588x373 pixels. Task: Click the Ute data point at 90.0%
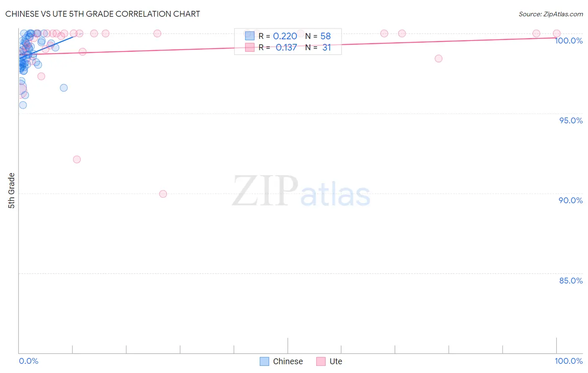(163, 194)
